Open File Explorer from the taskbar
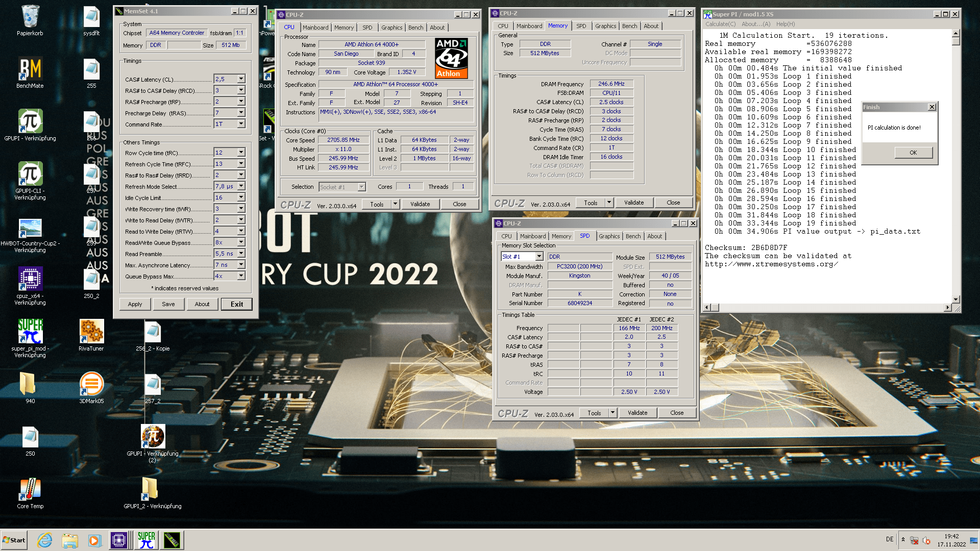This screenshot has height=551, width=980. click(x=70, y=540)
